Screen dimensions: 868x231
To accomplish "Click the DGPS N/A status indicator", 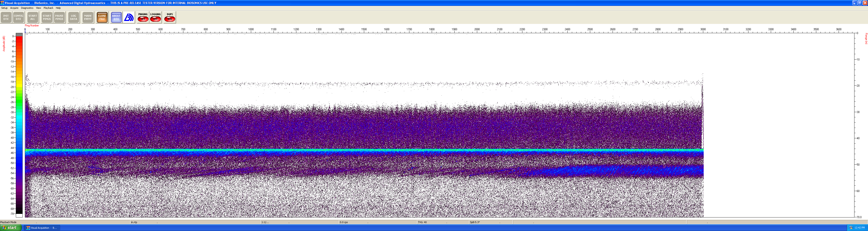I will [170, 17].
